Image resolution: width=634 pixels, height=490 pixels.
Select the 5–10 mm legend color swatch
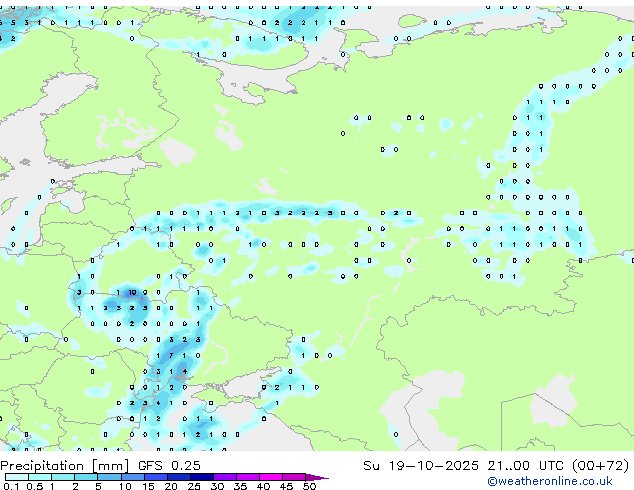click(109, 477)
